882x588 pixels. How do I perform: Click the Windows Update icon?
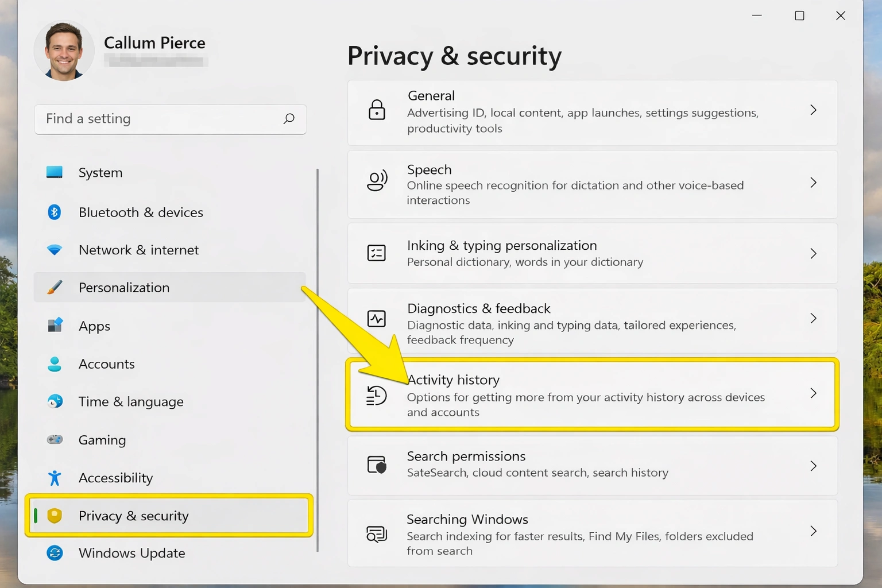[54, 553]
